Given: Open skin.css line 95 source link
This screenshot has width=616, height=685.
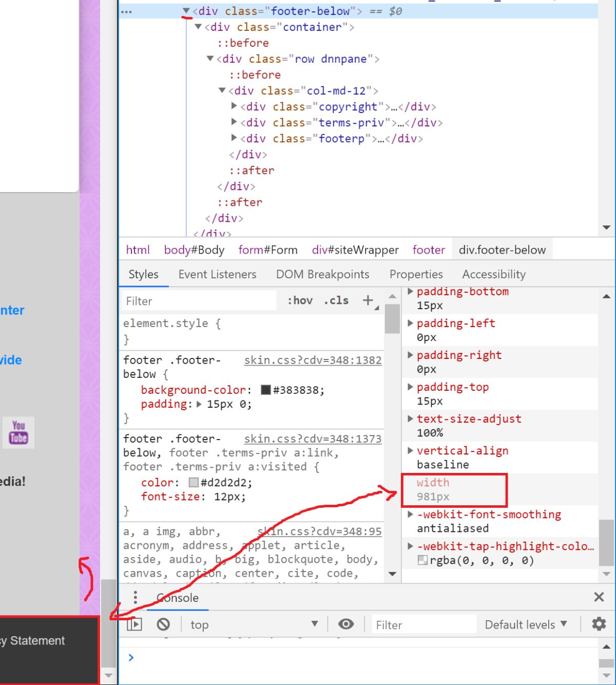Looking at the screenshot, I should pyautogui.click(x=319, y=531).
